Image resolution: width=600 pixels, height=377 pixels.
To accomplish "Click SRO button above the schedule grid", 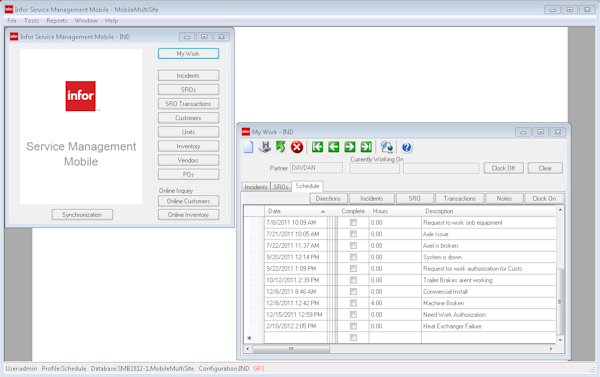I will tap(414, 198).
